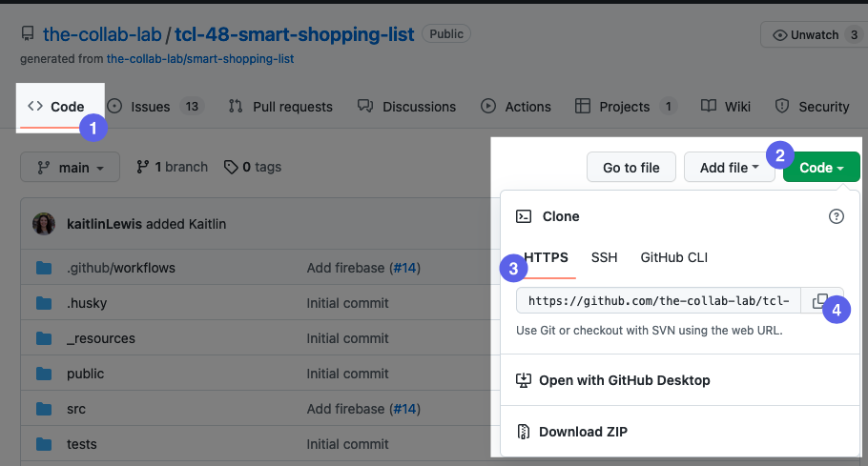This screenshot has height=466, width=868.
Task: Click the Projects count badge 1
Action: coord(668,106)
